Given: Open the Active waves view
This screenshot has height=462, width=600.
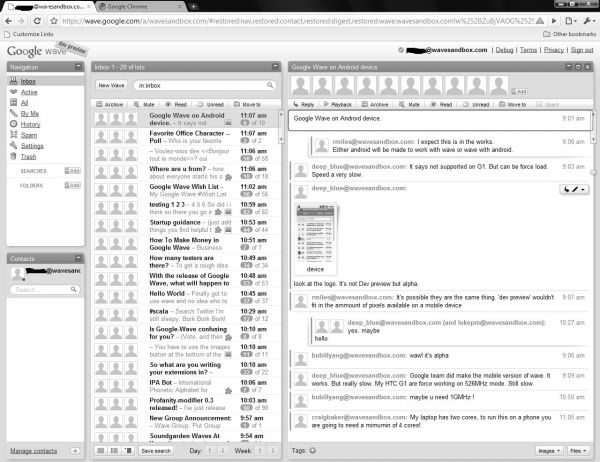Looking at the screenshot, I should point(29,92).
